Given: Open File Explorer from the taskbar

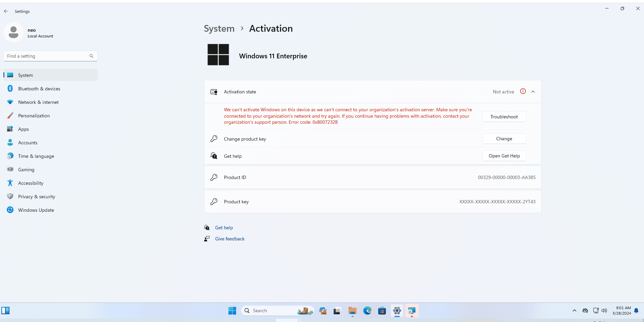Looking at the screenshot, I should (353, 311).
